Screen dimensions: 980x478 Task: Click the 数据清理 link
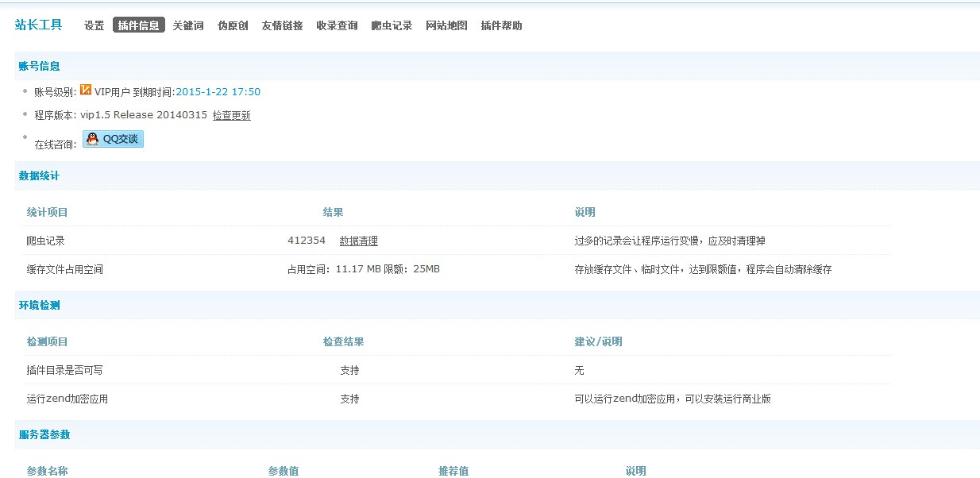358,241
